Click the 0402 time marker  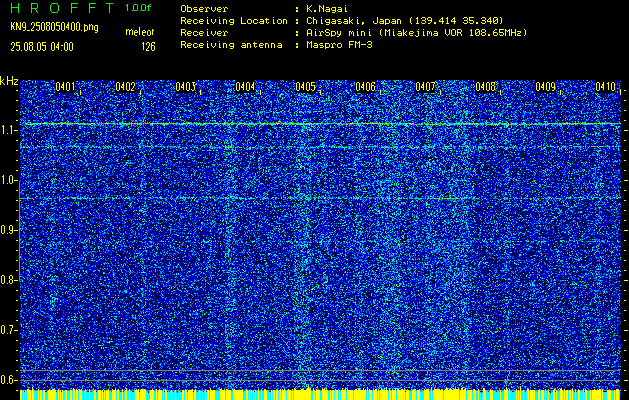pyautogui.click(x=125, y=86)
